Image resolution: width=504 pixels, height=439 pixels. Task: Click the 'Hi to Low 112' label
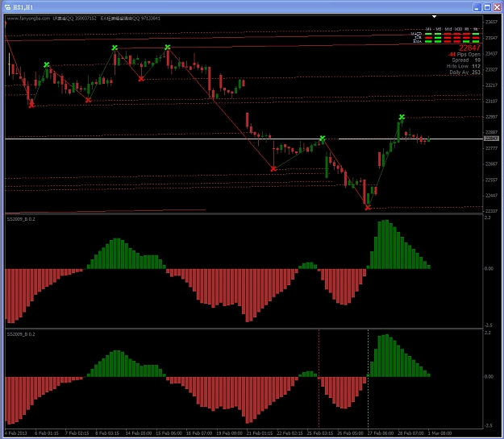pyautogui.click(x=463, y=66)
